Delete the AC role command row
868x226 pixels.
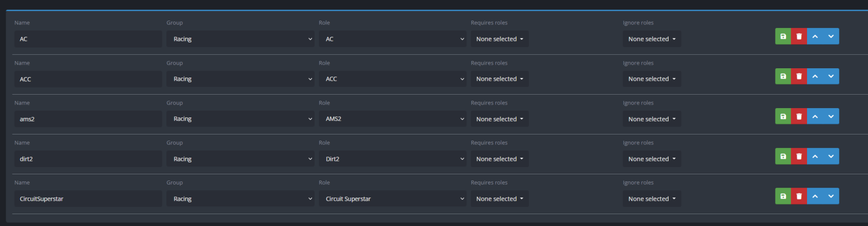click(x=799, y=36)
